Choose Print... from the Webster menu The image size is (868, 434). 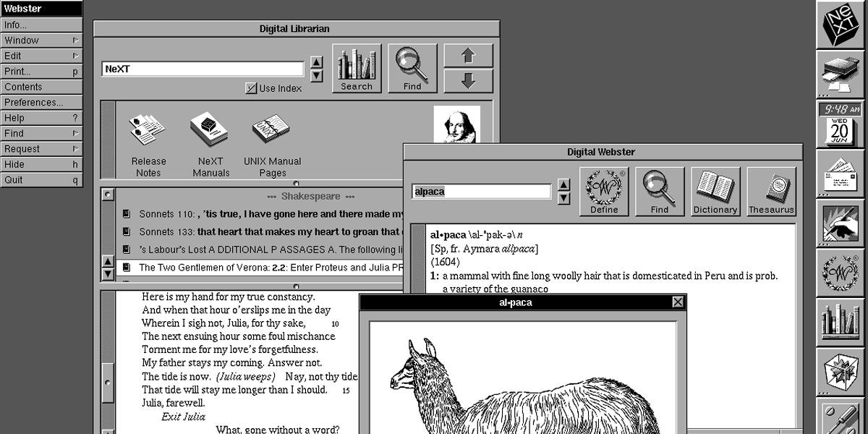coord(41,72)
